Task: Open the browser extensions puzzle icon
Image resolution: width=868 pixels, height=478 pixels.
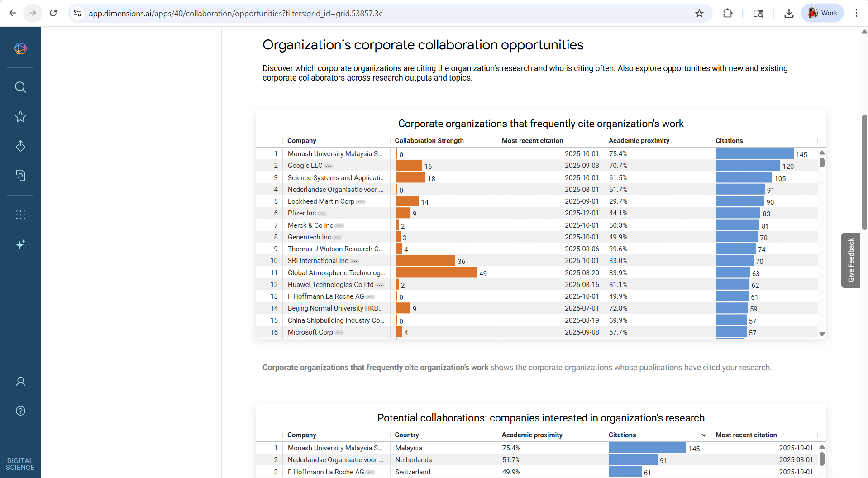Action: point(728,13)
